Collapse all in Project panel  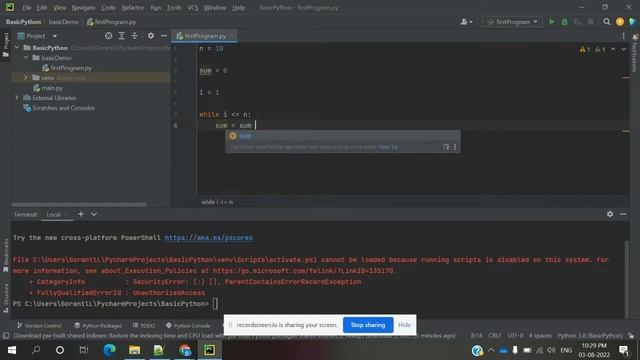point(134,36)
